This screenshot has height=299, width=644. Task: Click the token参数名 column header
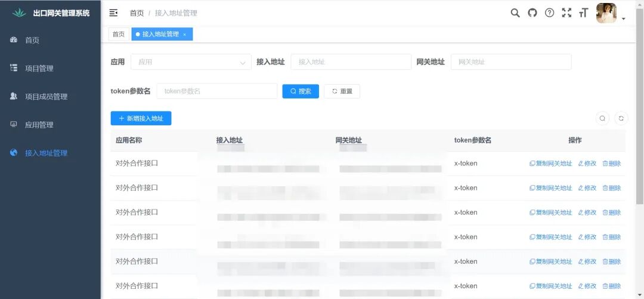[473, 140]
